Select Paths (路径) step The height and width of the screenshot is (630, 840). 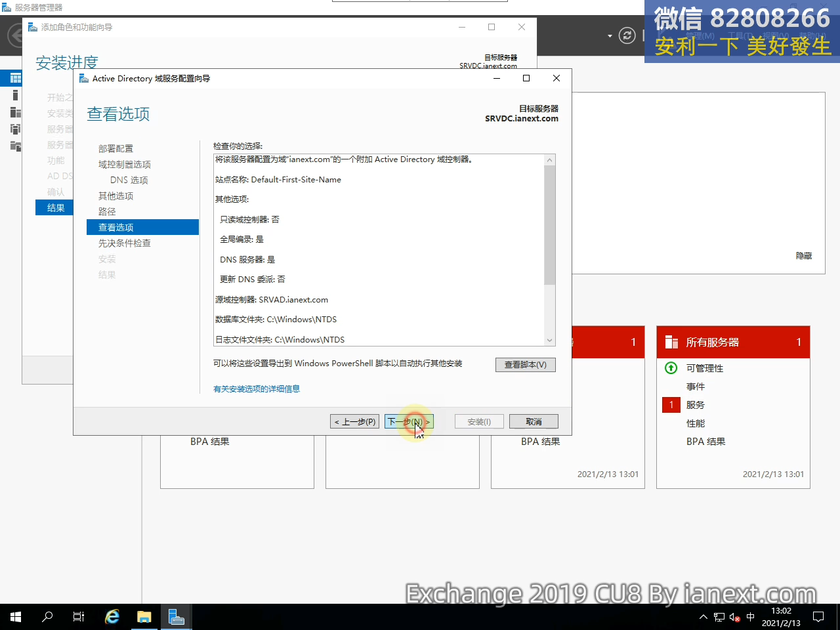click(107, 212)
